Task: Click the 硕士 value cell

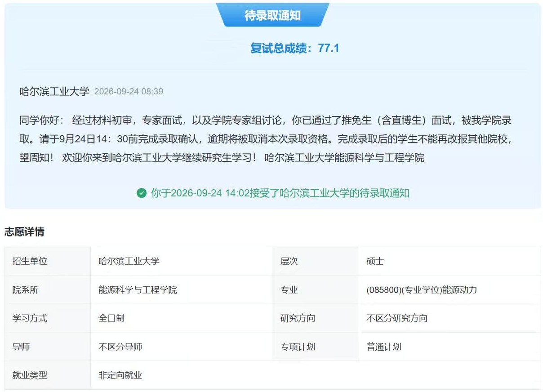Action: pyautogui.click(x=450, y=261)
